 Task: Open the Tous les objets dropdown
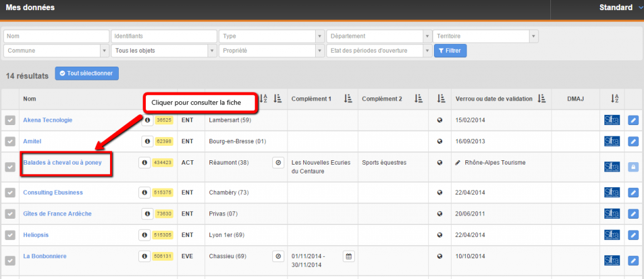[164, 51]
